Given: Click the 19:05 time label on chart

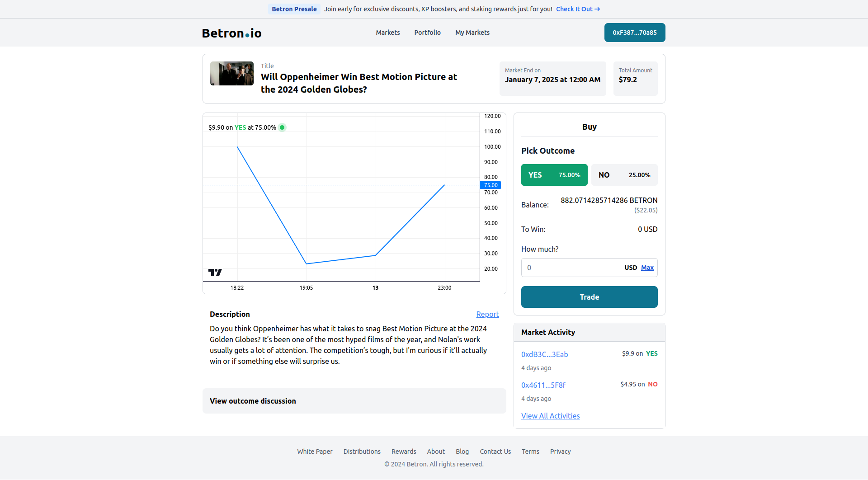Looking at the screenshot, I should 306,288.
